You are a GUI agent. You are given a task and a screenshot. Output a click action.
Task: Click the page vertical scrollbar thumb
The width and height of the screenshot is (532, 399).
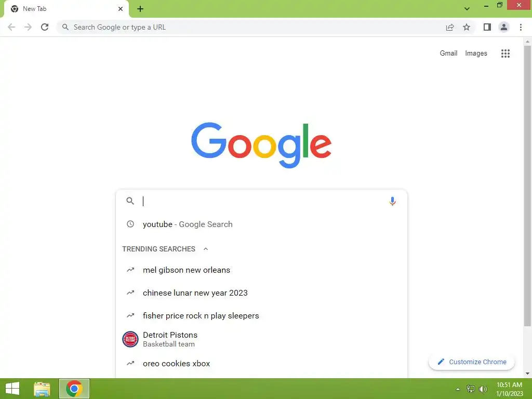pyautogui.click(x=527, y=186)
